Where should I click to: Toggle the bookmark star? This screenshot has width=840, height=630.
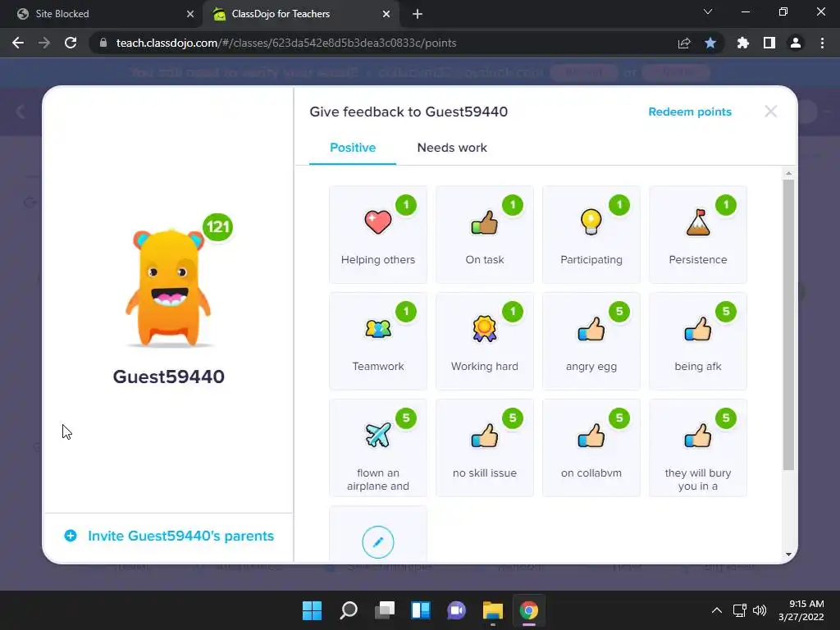(710, 43)
